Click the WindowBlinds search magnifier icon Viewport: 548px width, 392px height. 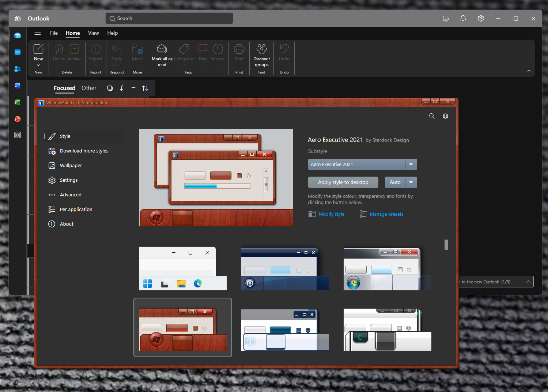(x=432, y=116)
